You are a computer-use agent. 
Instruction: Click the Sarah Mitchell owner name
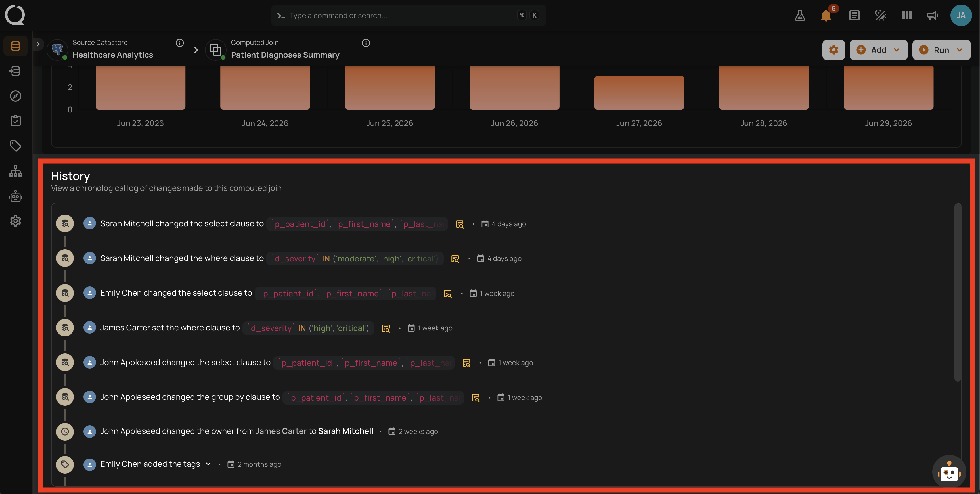click(x=345, y=431)
